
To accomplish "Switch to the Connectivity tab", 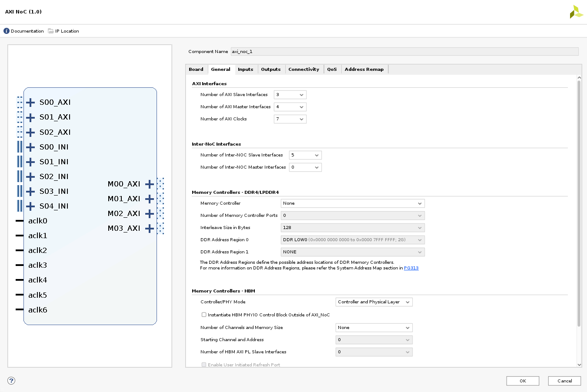I will click(x=304, y=70).
